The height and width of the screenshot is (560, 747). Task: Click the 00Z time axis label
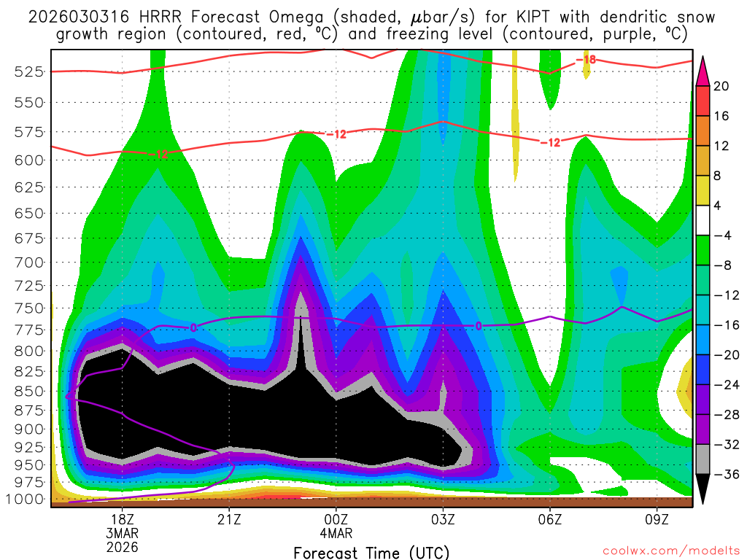(x=336, y=519)
